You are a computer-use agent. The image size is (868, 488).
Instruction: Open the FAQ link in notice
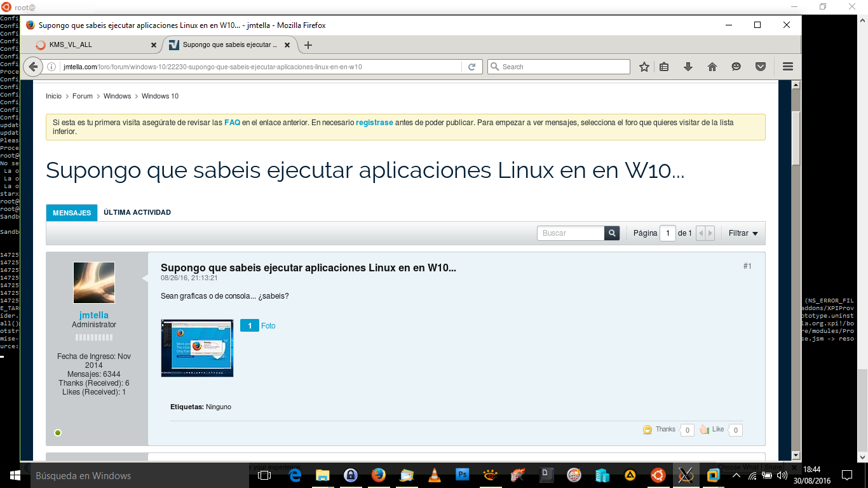click(x=232, y=123)
